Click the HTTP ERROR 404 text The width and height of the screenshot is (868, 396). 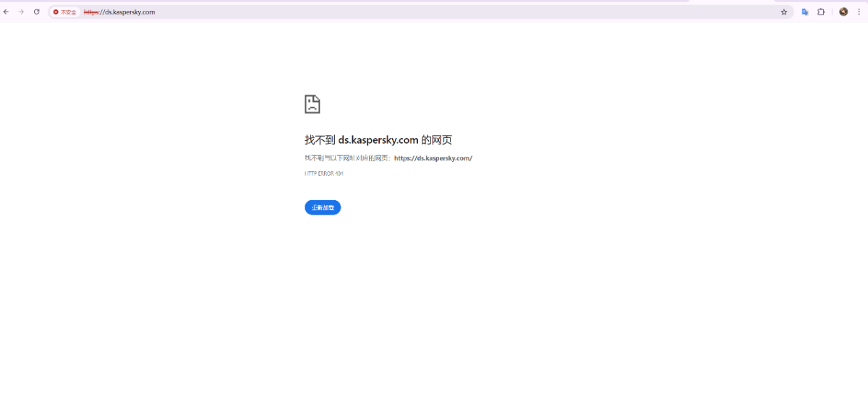pyautogui.click(x=324, y=174)
